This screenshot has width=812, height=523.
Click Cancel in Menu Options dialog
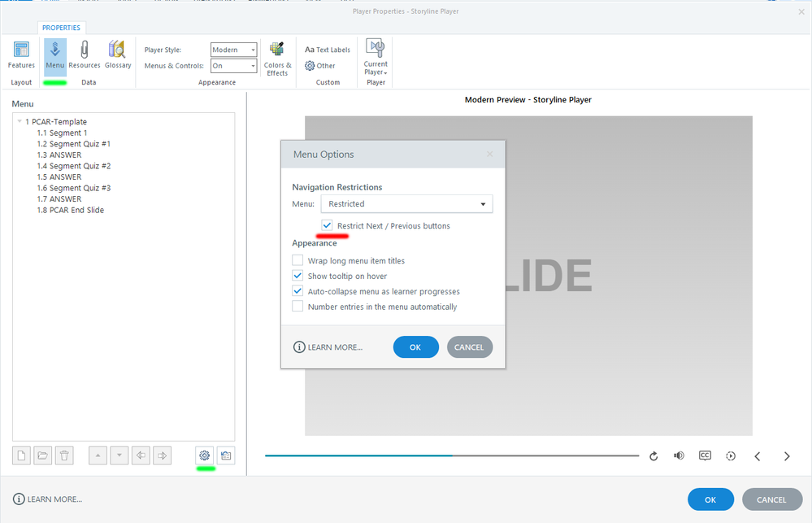[x=469, y=347]
